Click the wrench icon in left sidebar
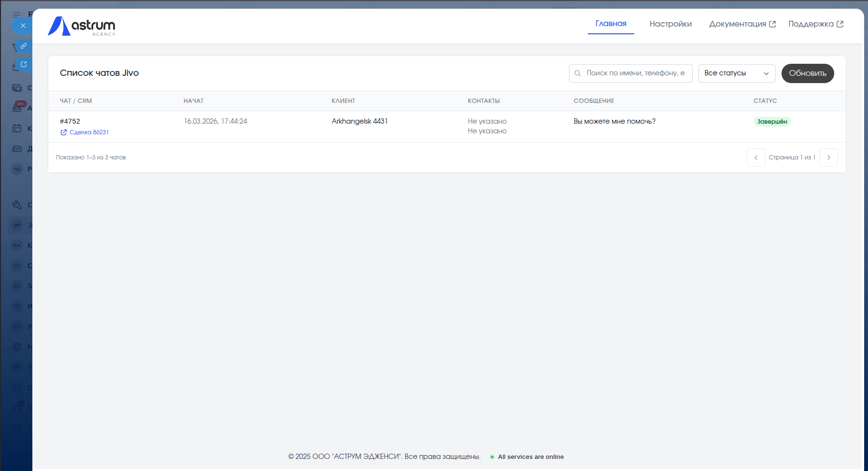The height and width of the screenshot is (471, 868). tap(17, 205)
